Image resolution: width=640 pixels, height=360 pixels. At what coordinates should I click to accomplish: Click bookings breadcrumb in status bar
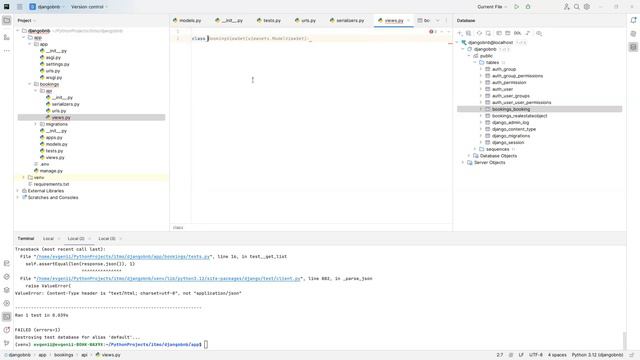tap(64, 355)
